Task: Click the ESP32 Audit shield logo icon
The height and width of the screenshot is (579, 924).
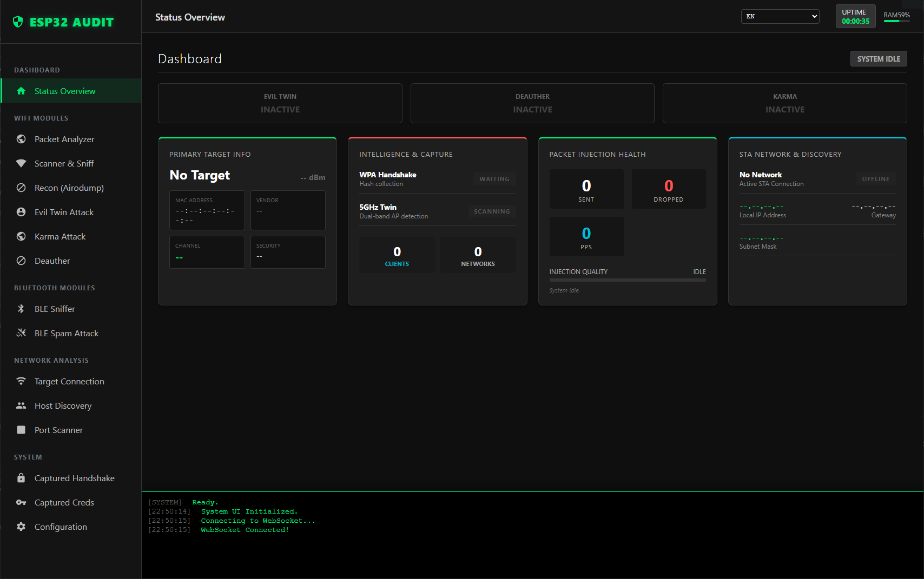Action: point(18,22)
